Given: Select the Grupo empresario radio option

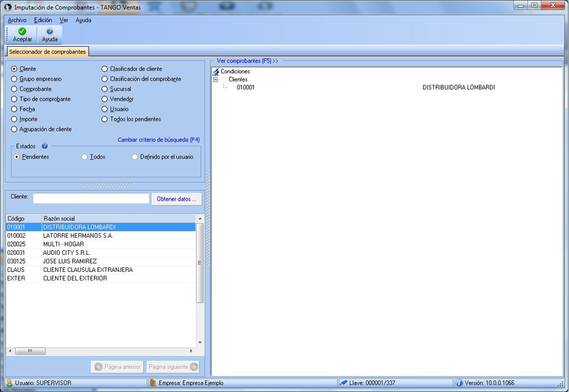Looking at the screenshot, I should [14, 79].
